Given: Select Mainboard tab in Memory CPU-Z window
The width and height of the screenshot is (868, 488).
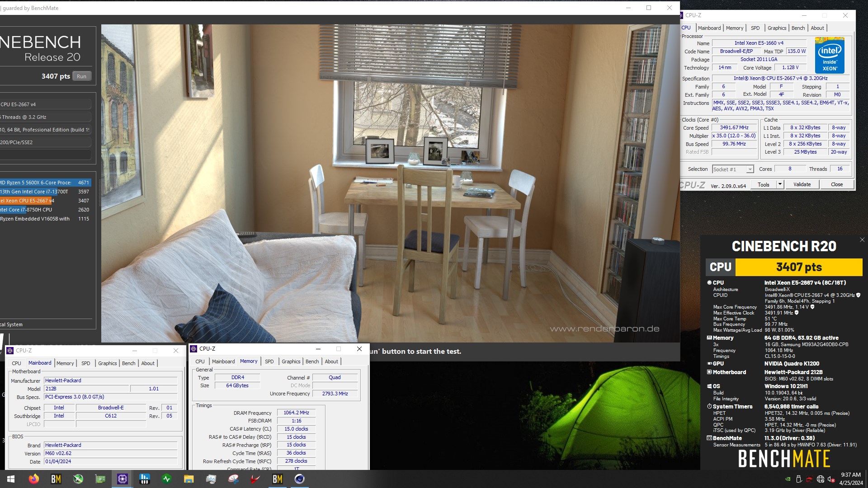Looking at the screenshot, I should coord(223,361).
